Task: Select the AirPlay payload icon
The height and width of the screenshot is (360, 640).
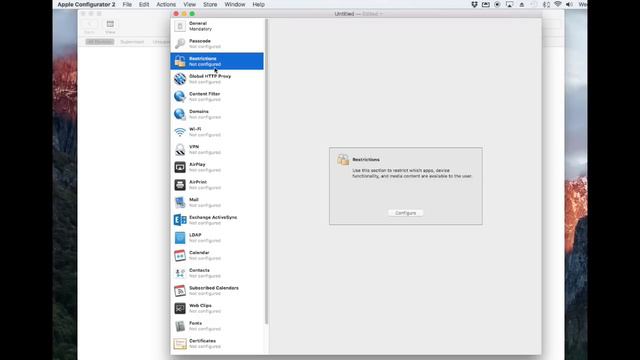Action: point(180,167)
